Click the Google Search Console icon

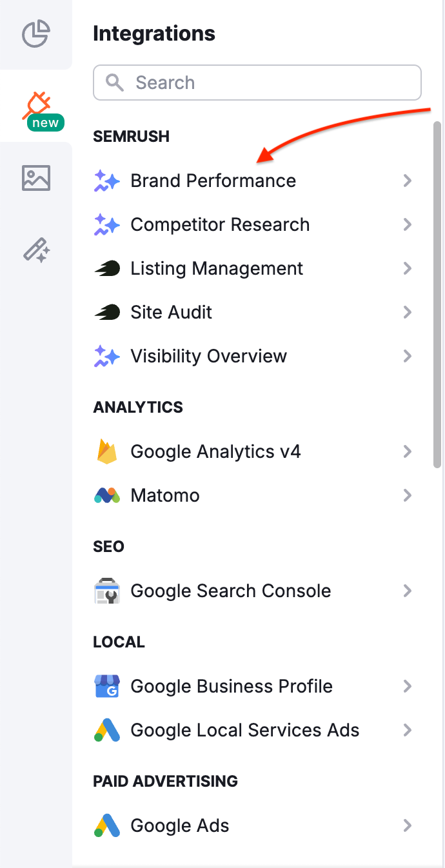[x=106, y=591]
